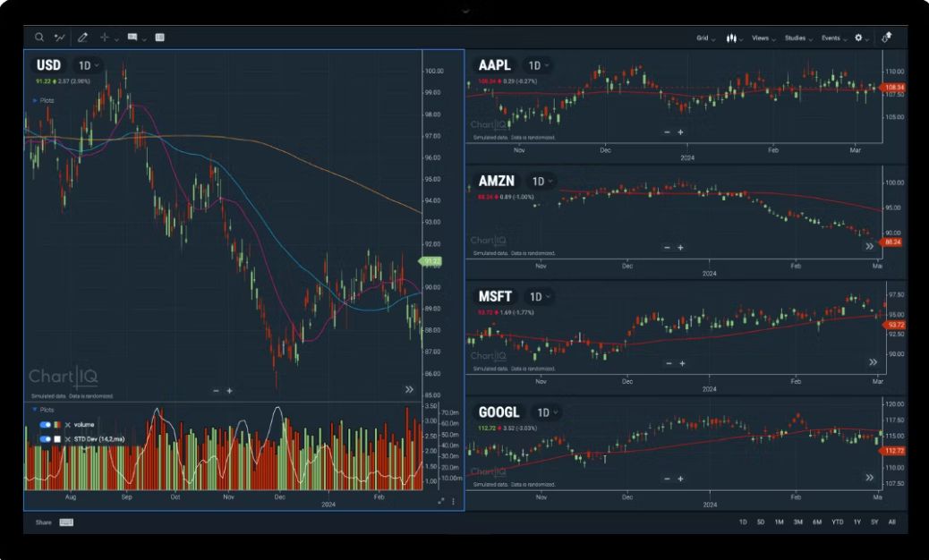Click the comparison series icon in toolbar
Screen dimensions: 929x560
pyautogui.click(x=59, y=38)
